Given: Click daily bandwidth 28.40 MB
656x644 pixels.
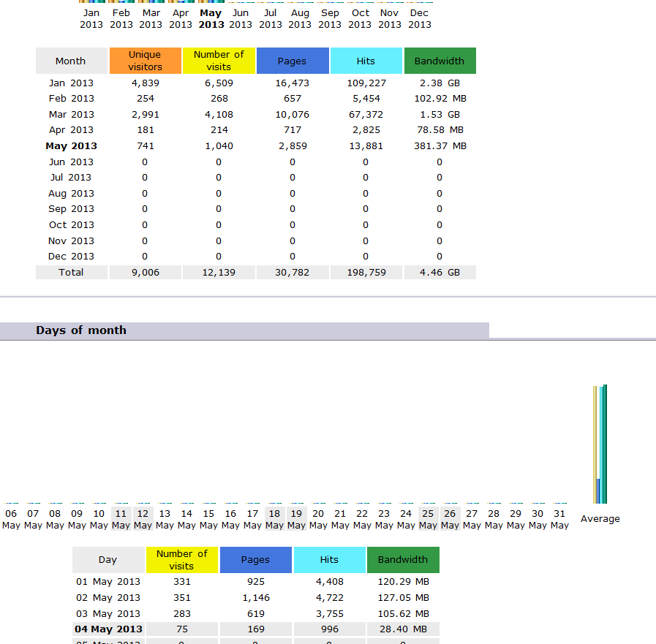Looking at the screenshot, I should pyautogui.click(x=403, y=629).
